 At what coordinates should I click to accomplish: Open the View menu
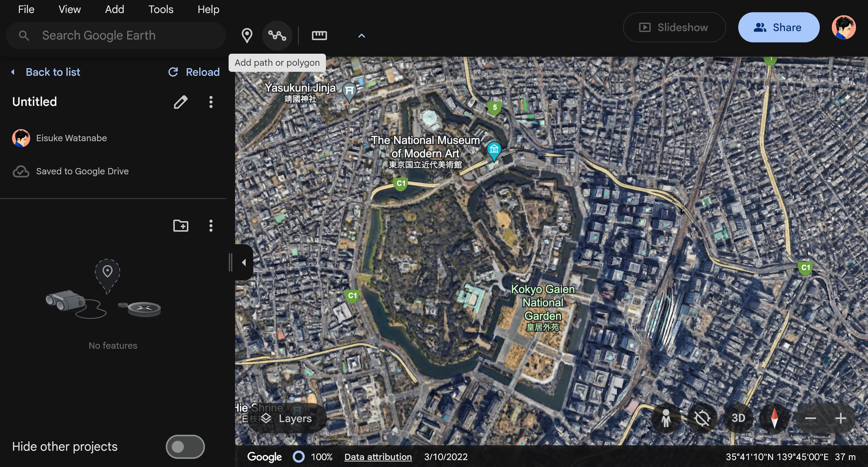69,9
